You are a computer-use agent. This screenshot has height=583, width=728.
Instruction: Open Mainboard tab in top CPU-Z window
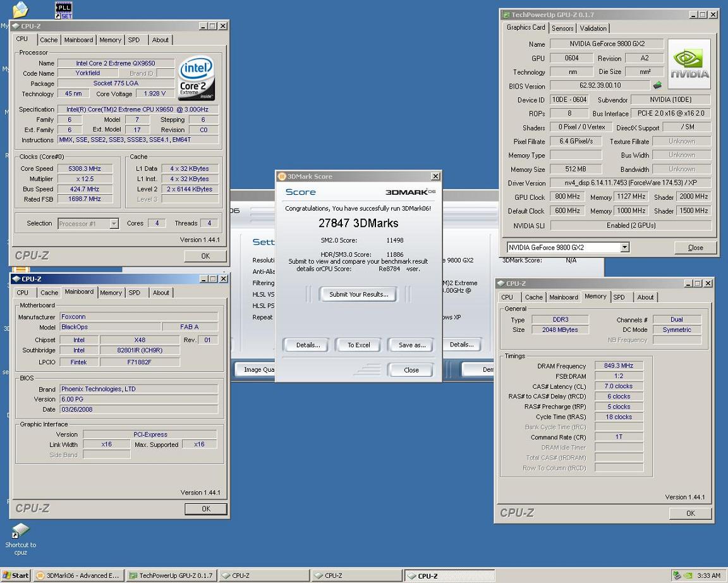[x=78, y=40]
